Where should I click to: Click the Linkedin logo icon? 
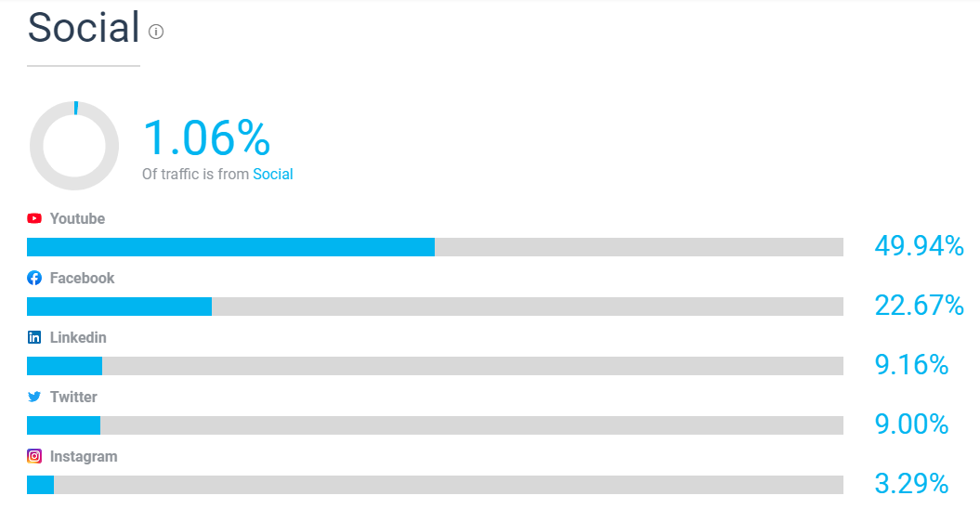(x=34, y=337)
